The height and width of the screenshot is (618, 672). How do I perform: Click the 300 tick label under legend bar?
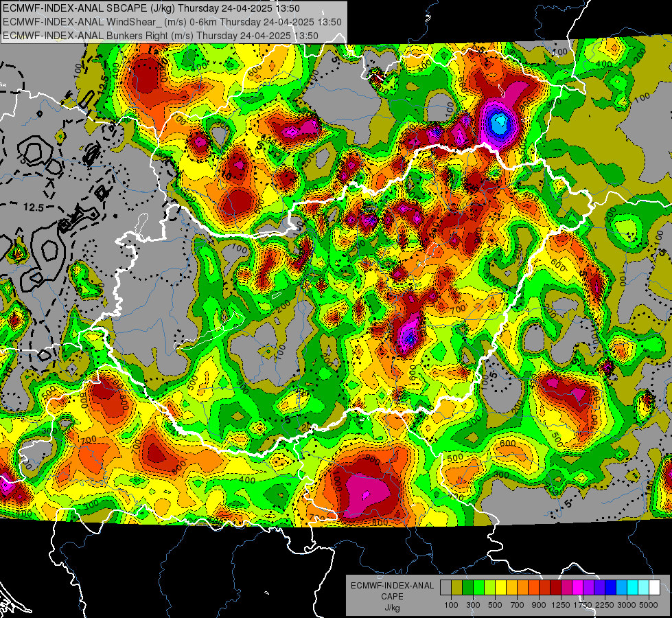[x=473, y=605]
